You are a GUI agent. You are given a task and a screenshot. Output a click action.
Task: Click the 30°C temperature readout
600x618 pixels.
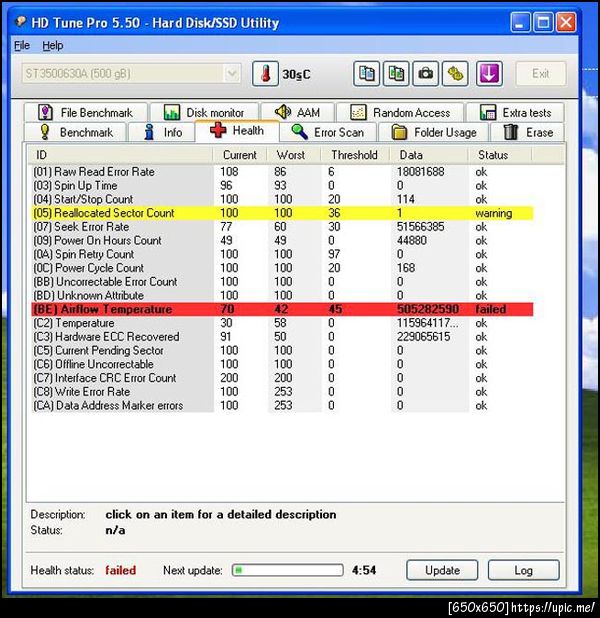[296, 74]
